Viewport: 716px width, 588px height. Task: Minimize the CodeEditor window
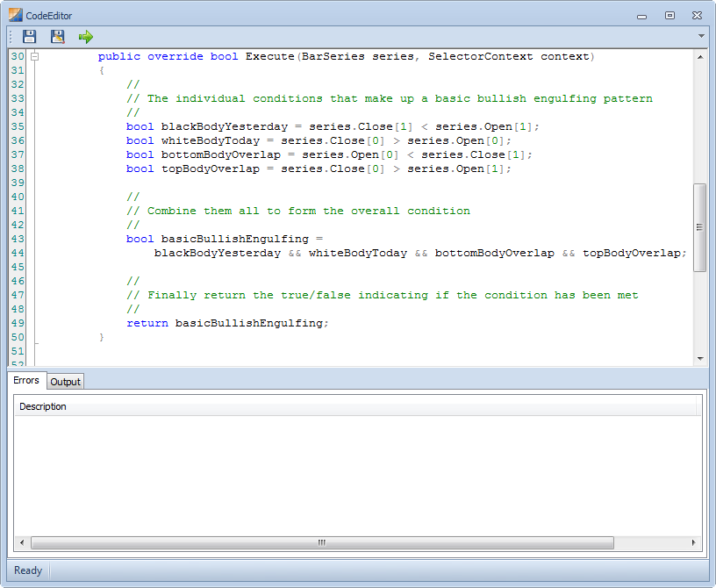click(642, 16)
